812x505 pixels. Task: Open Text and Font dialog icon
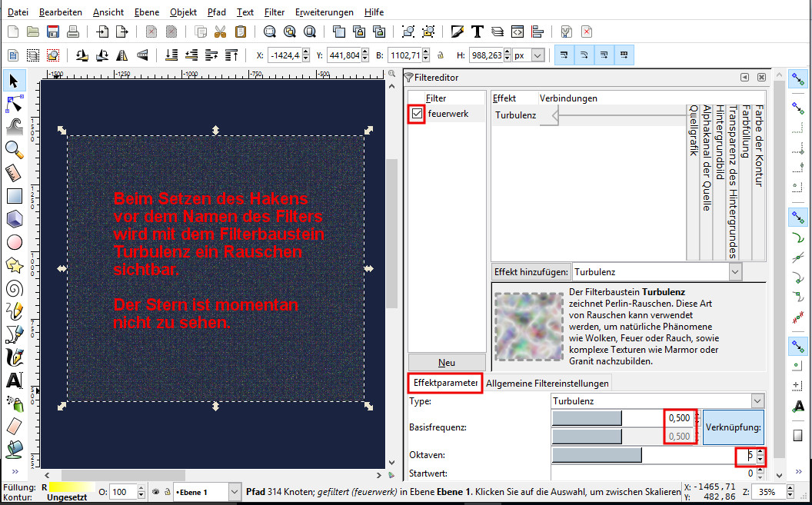[x=477, y=32]
